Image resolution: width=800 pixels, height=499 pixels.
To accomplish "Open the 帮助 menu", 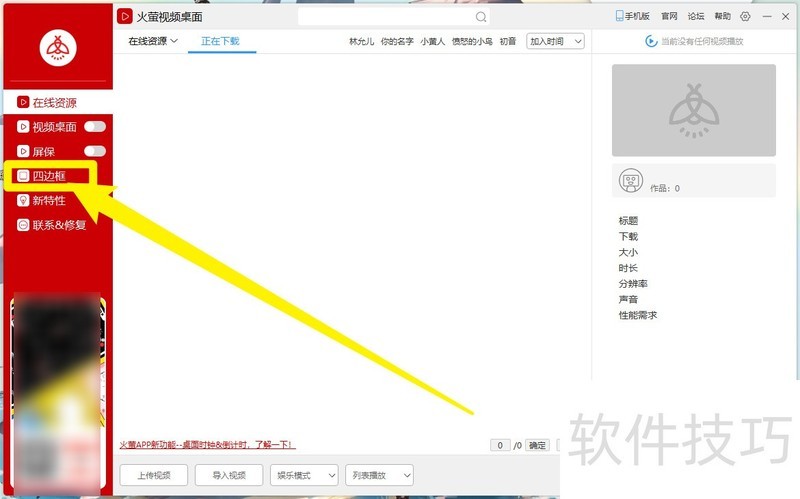I will 722,16.
